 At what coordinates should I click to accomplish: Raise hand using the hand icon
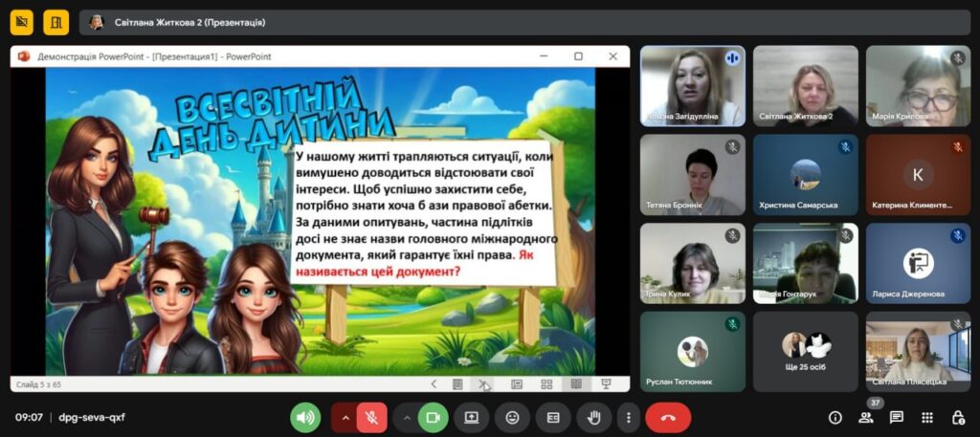pyautogui.click(x=593, y=417)
